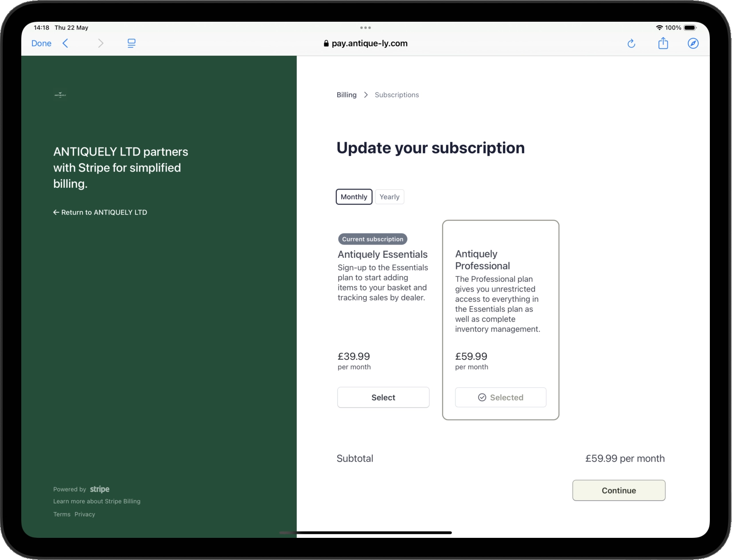Tap the Wi-Fi status icon
The width and height of the screenshot is (732, 560).
click(659, 27)
